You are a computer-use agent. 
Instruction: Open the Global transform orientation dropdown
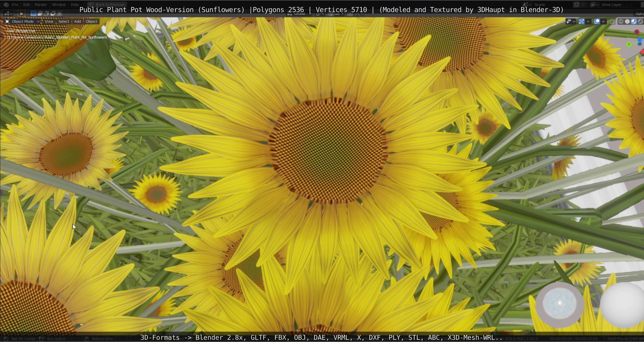point(299,14)
